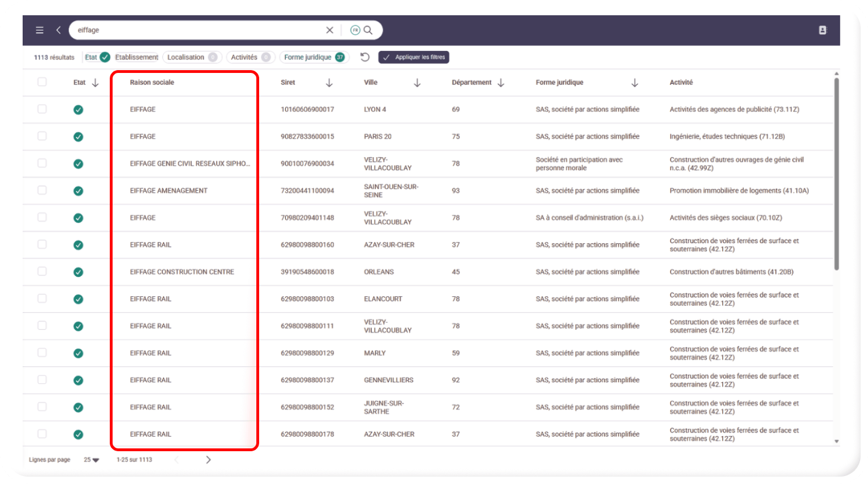Check the box for EIFFAGE AMENAGEMENT row
This screenshot has width=868, height=484.
point(42,190)
